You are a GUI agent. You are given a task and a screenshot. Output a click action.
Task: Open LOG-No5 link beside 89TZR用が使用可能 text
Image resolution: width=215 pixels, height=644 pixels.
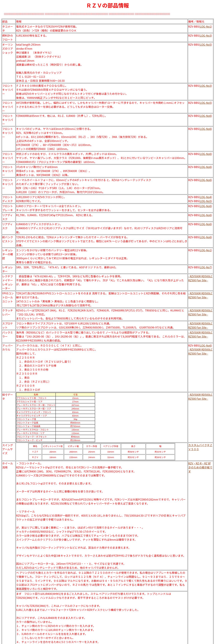205,103
